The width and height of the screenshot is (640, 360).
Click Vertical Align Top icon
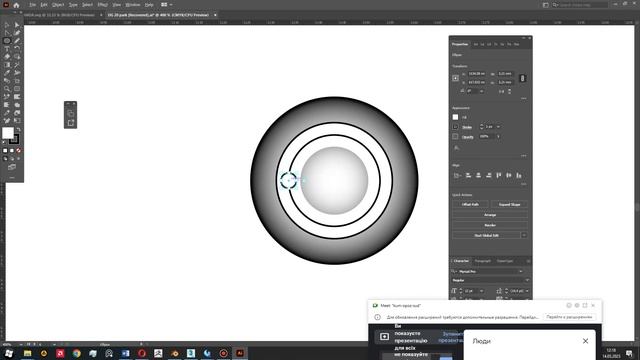point(498,176)
